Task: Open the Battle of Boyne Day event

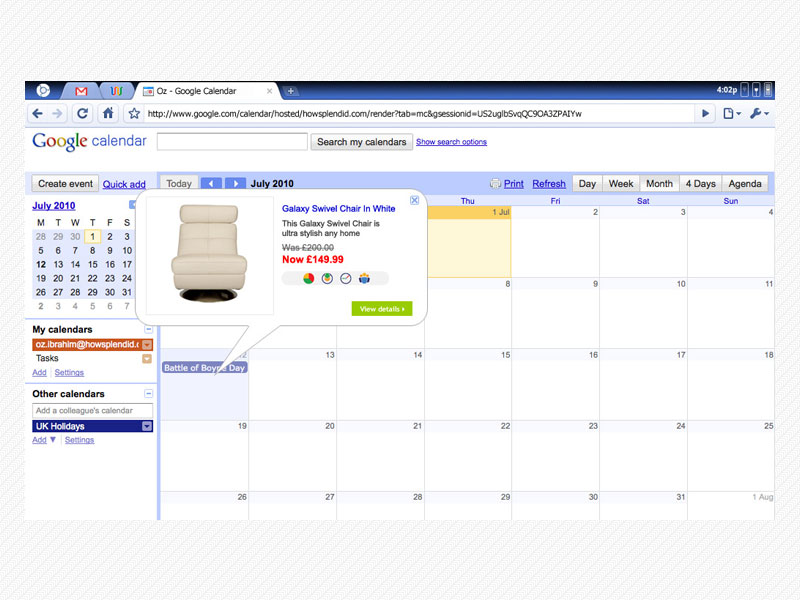Action: pyautogui.click(x=205, y=367)
